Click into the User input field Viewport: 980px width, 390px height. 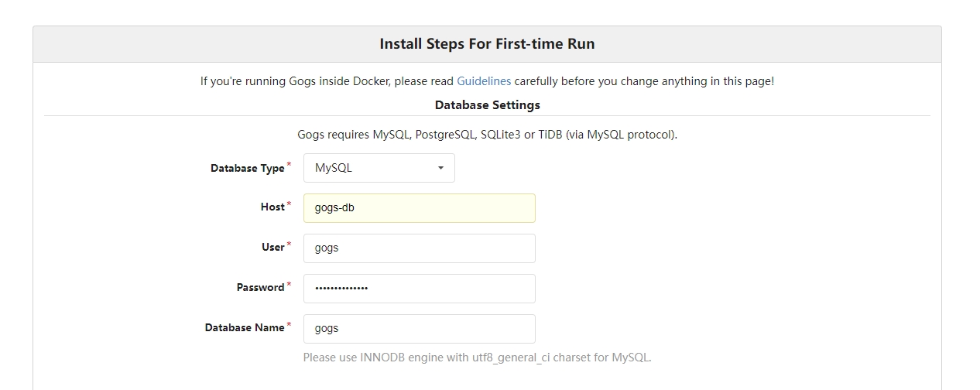[x=419, y=248]
